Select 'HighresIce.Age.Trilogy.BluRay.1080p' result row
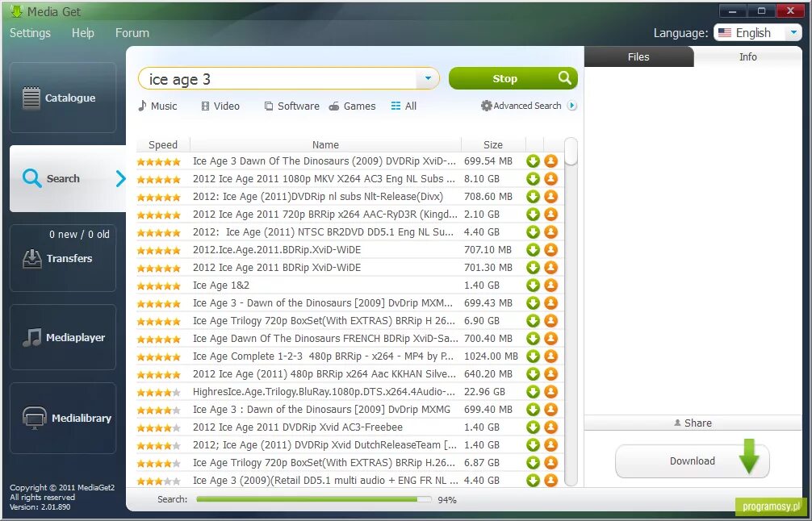Screen dimensions: 812x521 (350, 392)
